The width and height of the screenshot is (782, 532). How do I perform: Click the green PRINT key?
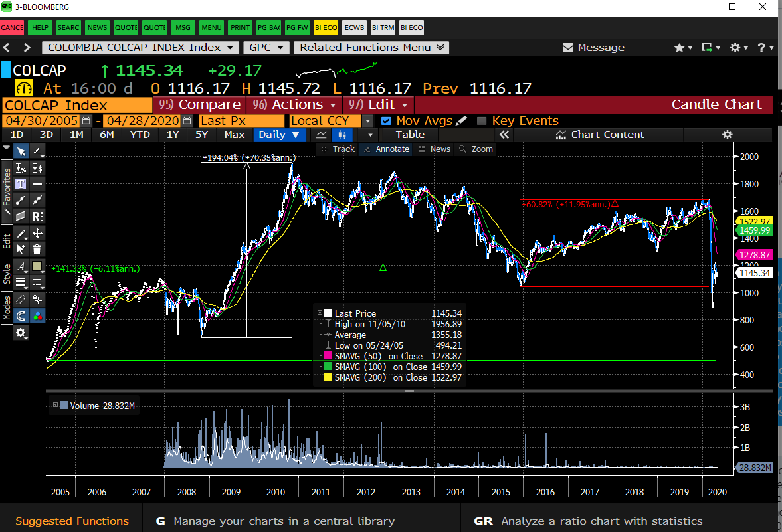(x=240, y=27)
